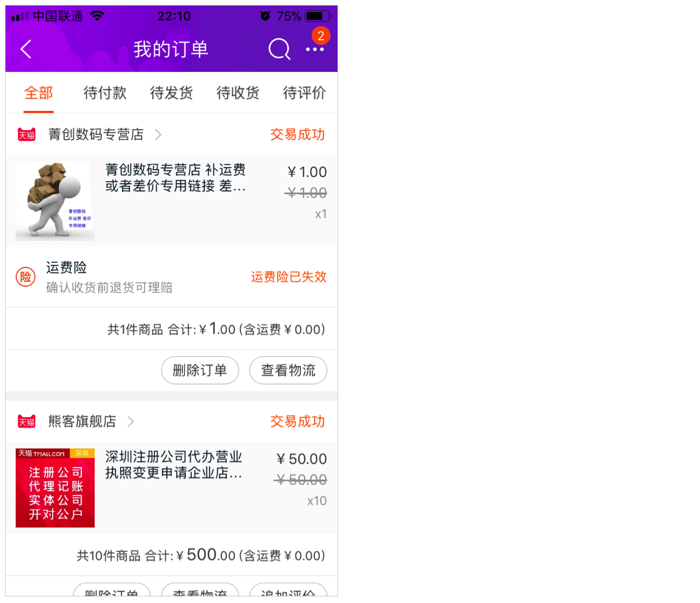
Task: Open the chevron next to 菁创数码专营店
Action: point(158,135)
